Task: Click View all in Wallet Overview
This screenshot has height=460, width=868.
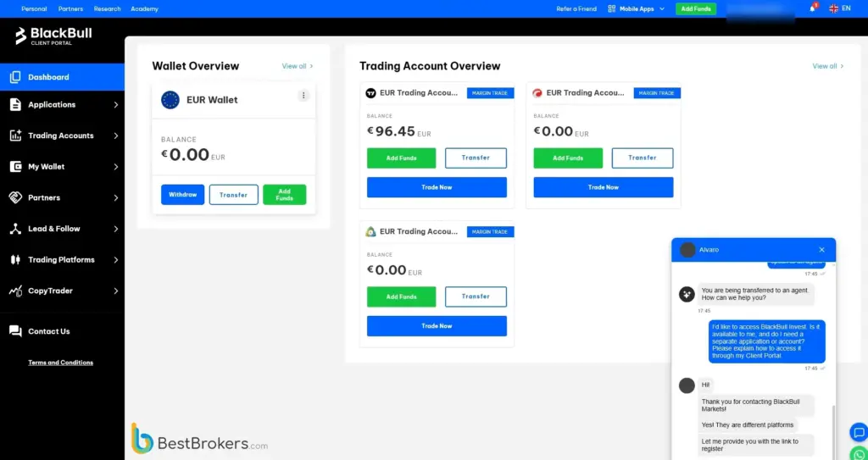Action: (x=298, y=66)
